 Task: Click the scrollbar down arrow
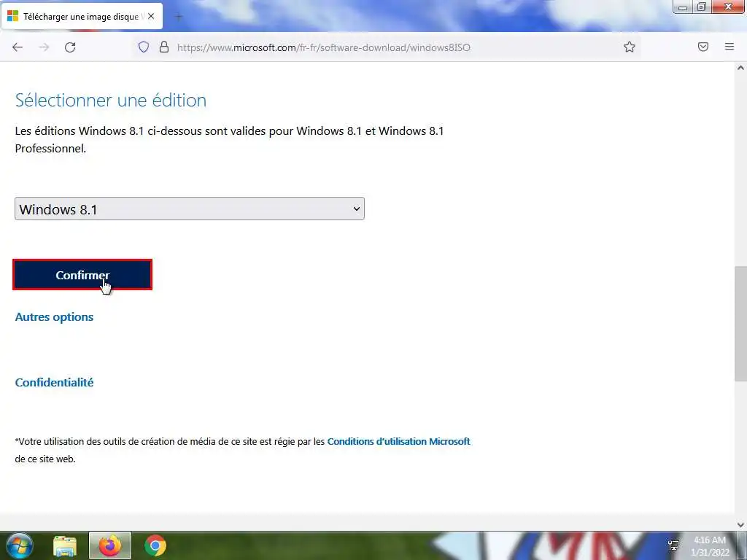(740, 525)
